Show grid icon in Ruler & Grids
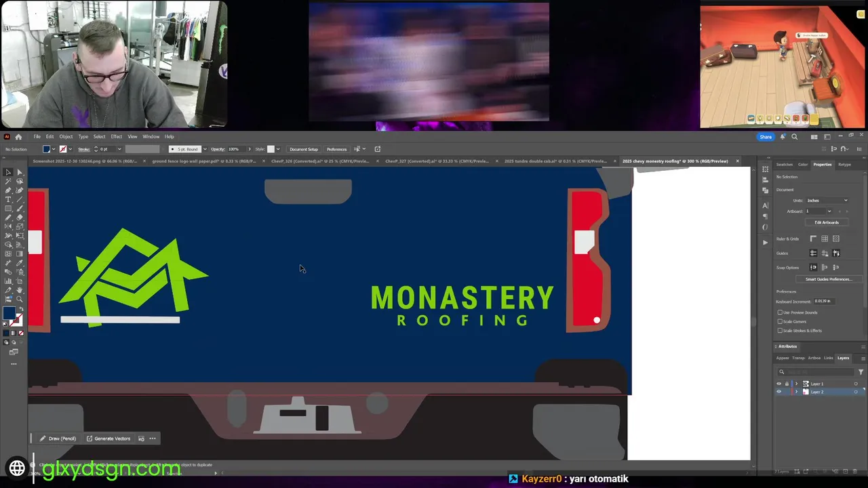868x488 pixels. (x=825, y=239)
